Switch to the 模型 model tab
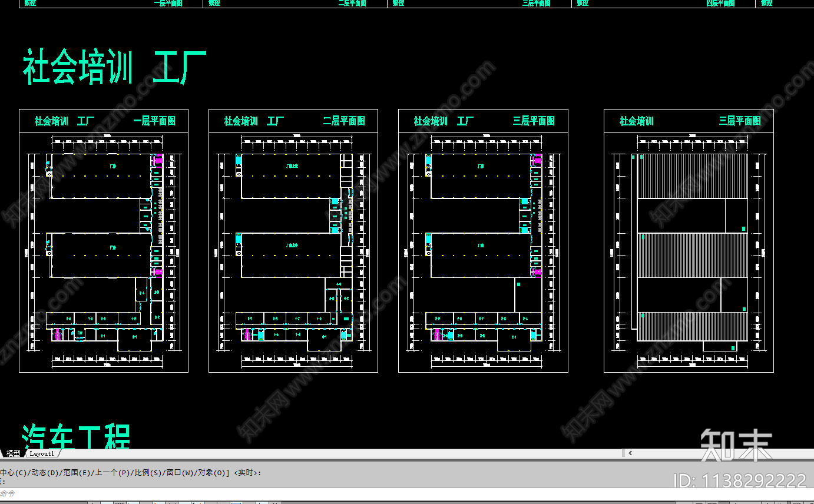The image size is (814, 504). coord(13,453)
